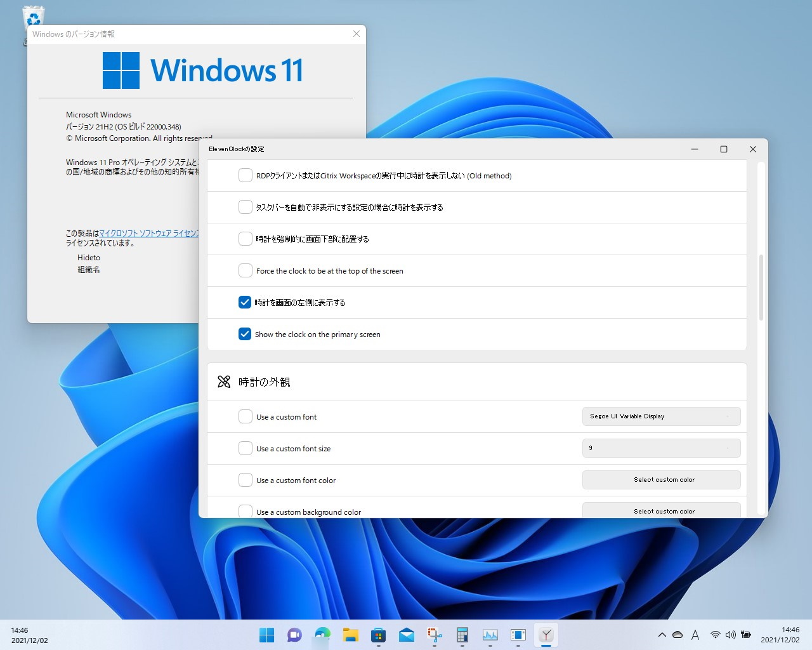
Task: Open the OneDrive cloud tray icon
Action: coord(678,635)
